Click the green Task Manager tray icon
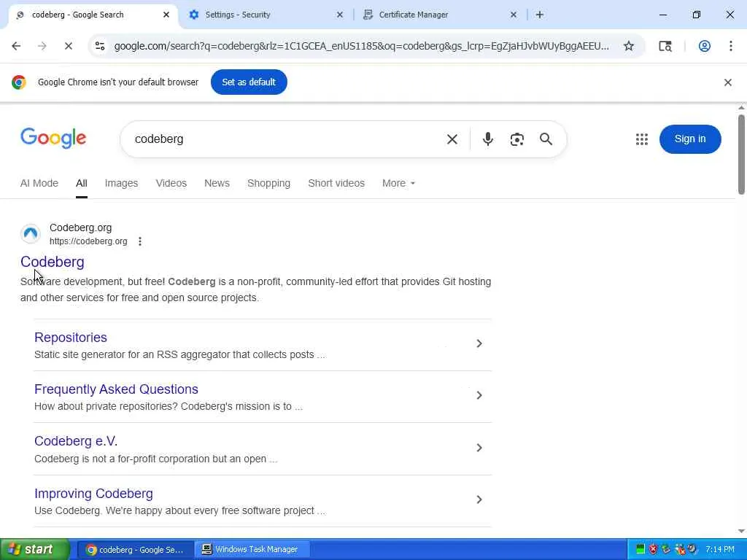 point(640,550)
